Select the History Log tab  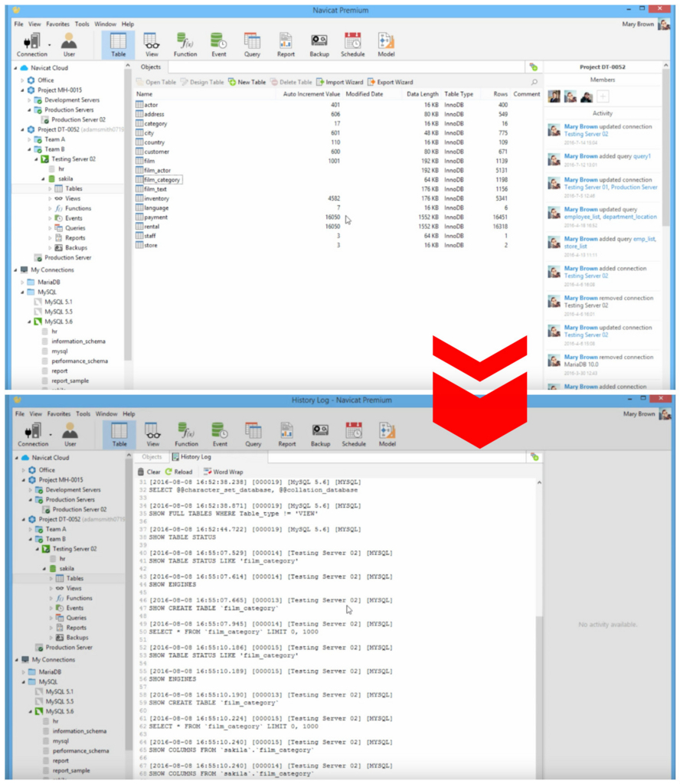point(192,457)
